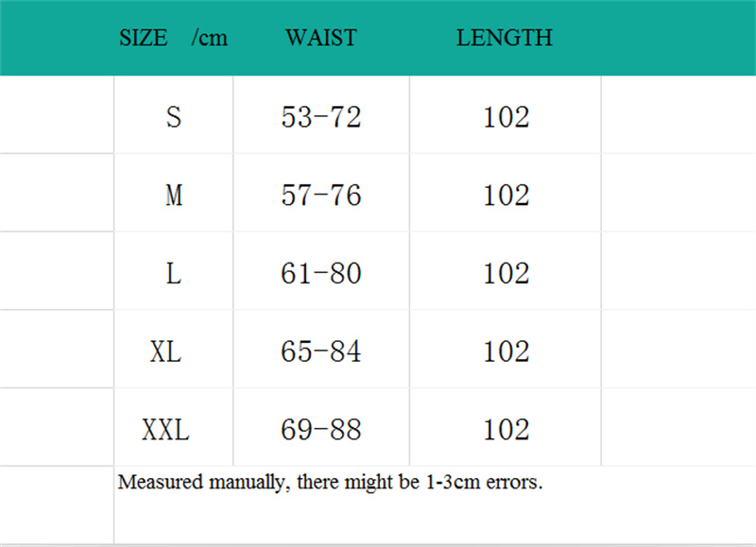Select the S size cell
This screenshot has height=547, width=756.
(173, 117)
